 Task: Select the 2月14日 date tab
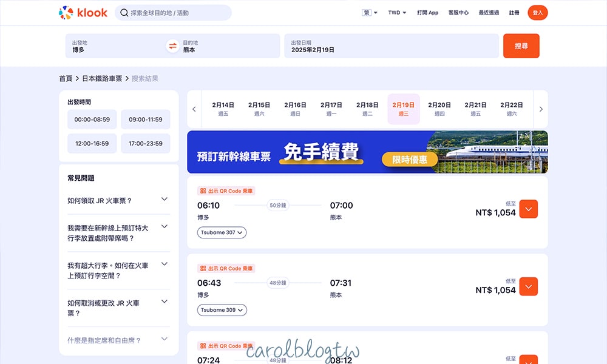coord(223,109)
